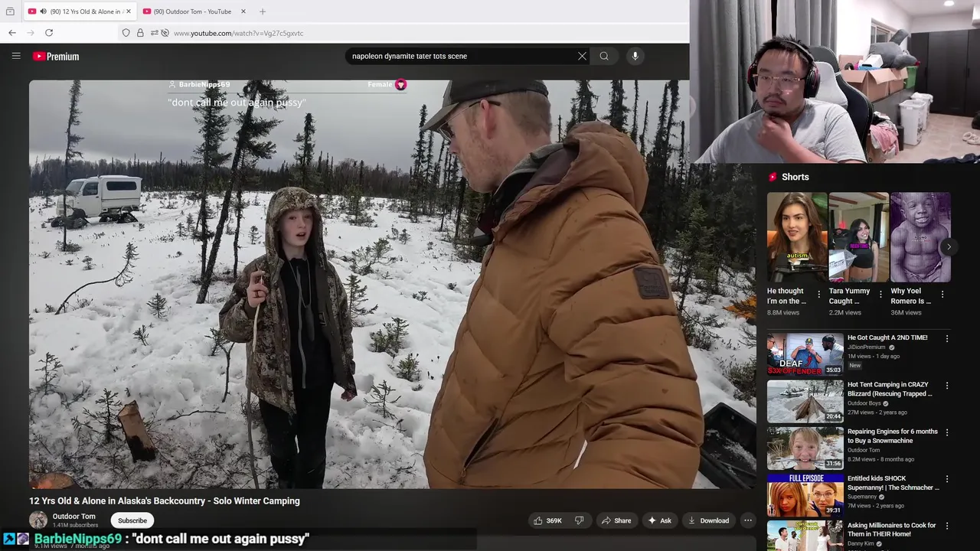Open the 'He thought I'm on the' Short

797,237
